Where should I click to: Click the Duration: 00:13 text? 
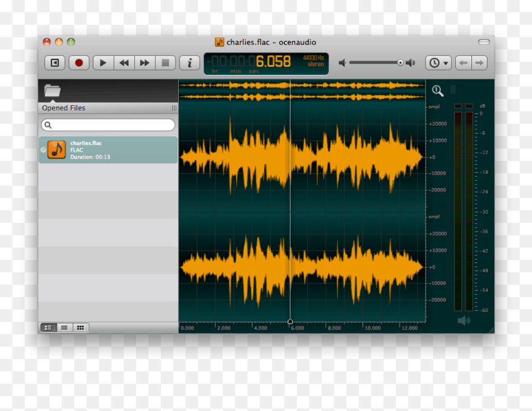tap(90, 157)
